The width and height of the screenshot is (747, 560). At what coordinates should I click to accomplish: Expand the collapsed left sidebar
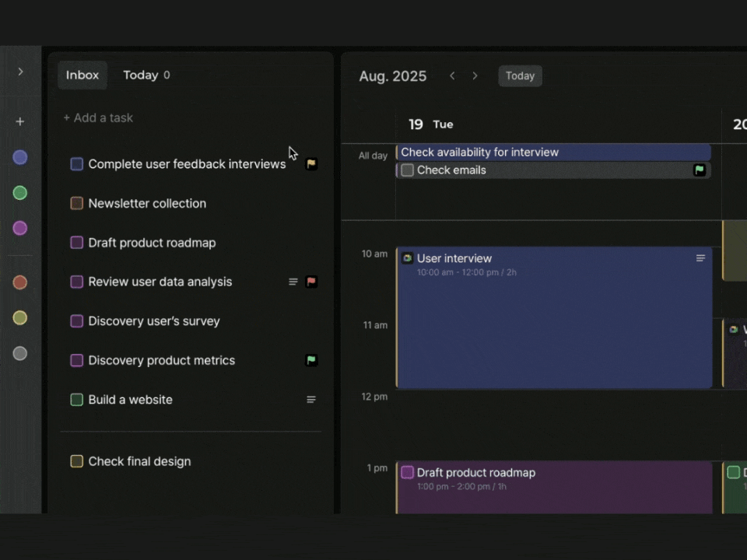[x=20, y=72]
